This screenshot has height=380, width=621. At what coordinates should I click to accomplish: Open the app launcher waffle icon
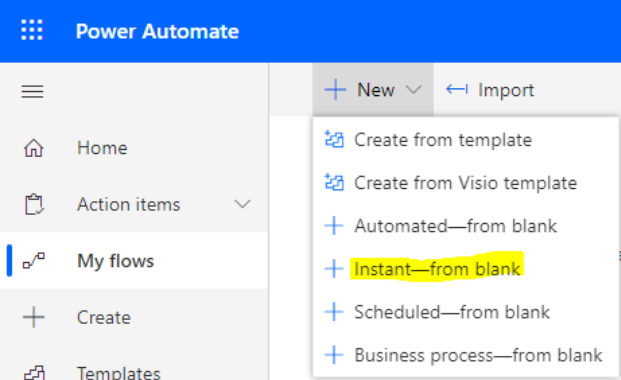[x=32, y=30]
